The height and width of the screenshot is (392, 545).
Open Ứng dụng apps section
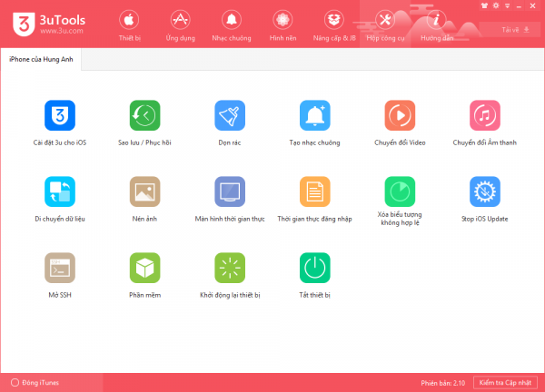180,26
